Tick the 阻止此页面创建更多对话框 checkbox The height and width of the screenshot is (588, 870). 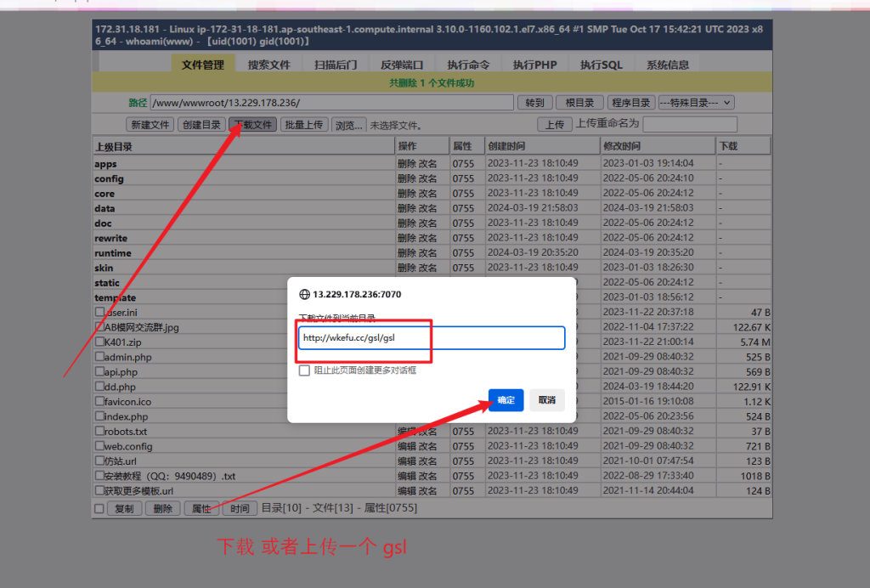coord(304,370)
